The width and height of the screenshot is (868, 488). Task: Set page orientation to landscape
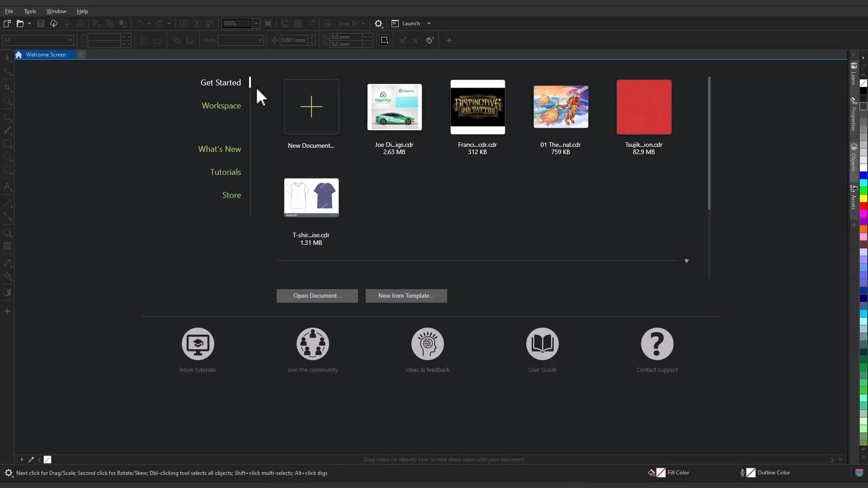click(x=157, y=41)
